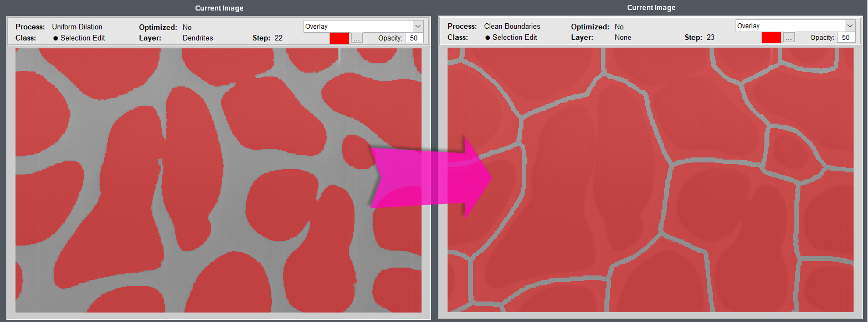The height and width of the screenshot is (322, 868).
Task: Click the ellipsis button in the left panel
Action: (x=357, y=38)
